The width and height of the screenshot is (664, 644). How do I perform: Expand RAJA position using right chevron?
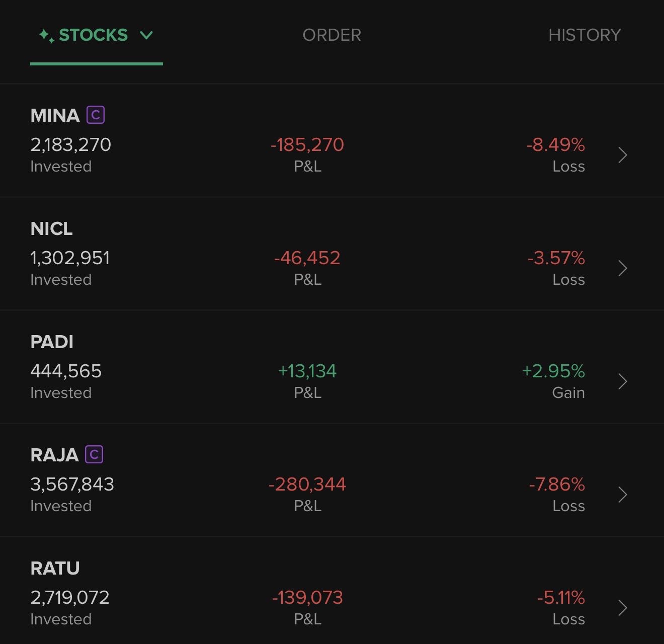[623, 495]
